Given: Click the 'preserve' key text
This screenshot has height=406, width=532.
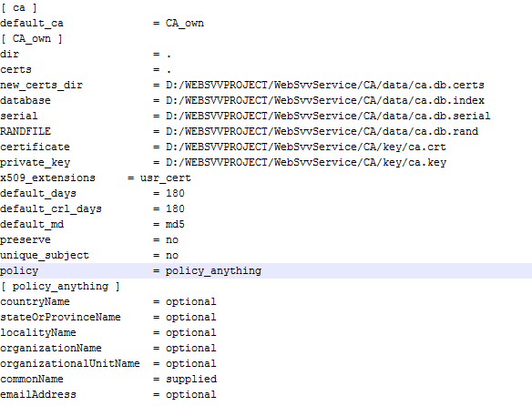Looking at the screenshot, I should pyautogui.click(x=26, y=239).
